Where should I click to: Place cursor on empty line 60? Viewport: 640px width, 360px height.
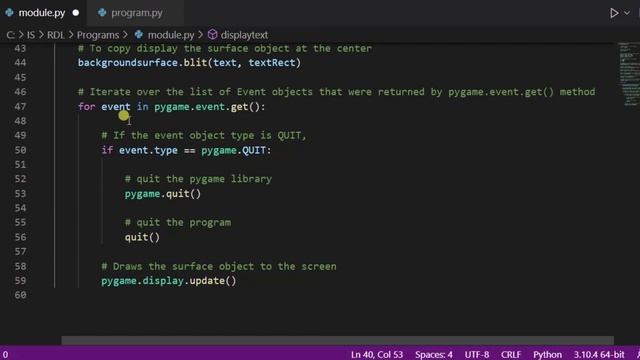click(x=327, y=295)
